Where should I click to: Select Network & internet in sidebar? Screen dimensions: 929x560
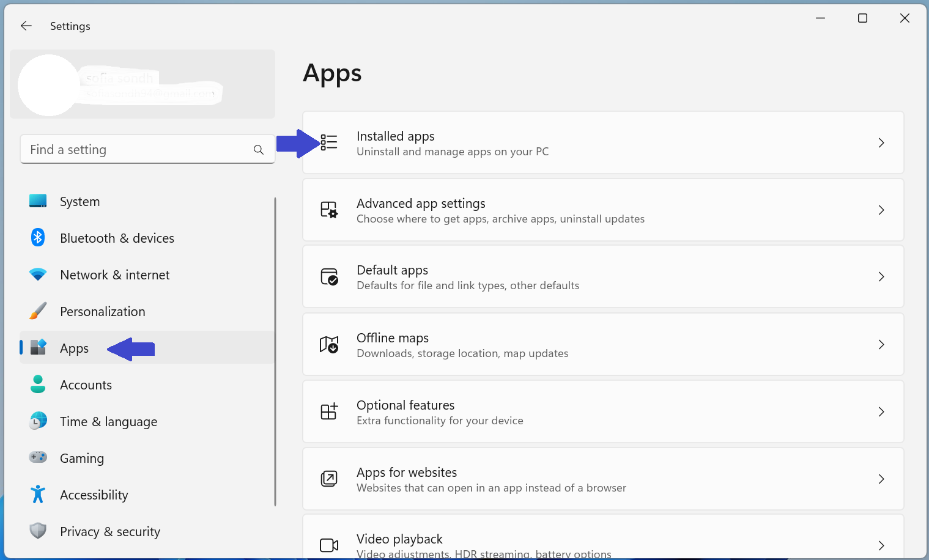coord(114,275)
